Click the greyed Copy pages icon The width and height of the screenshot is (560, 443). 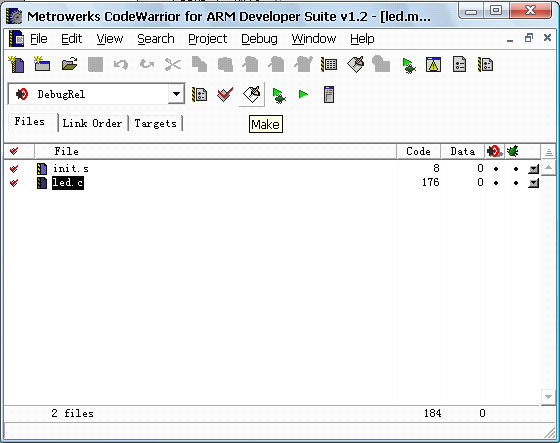tap(199, 65)
